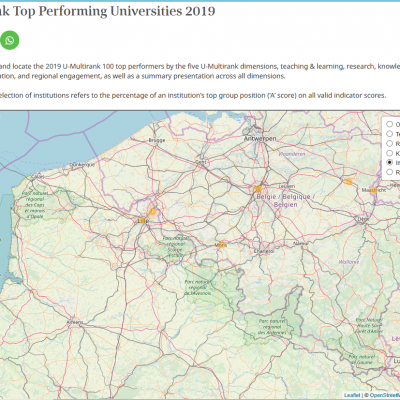Click the Charleroi city label on the map
Screen dimensions: 400x400
pos(263,251)
